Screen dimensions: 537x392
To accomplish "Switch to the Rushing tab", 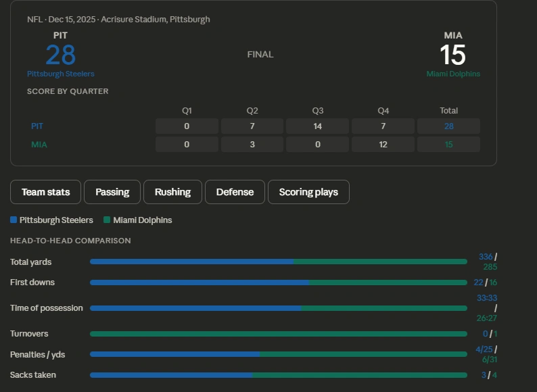I will coord(172,192).
